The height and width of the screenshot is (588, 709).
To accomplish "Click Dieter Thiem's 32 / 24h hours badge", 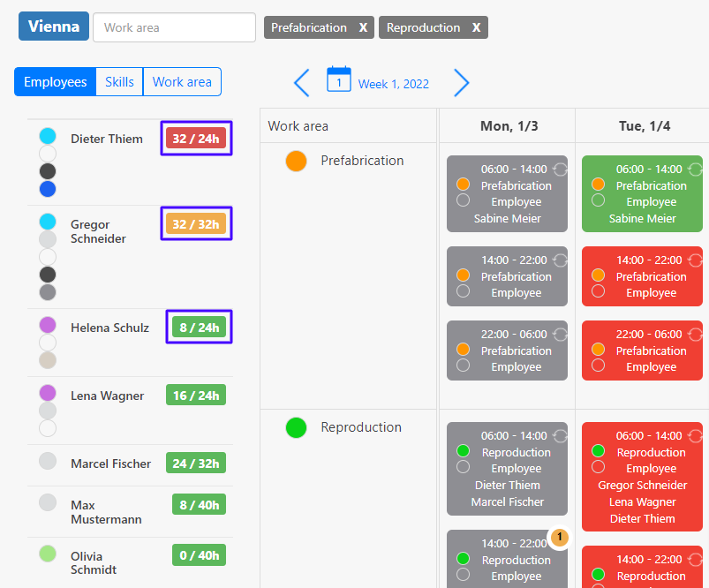I will [x=196, y=139].
